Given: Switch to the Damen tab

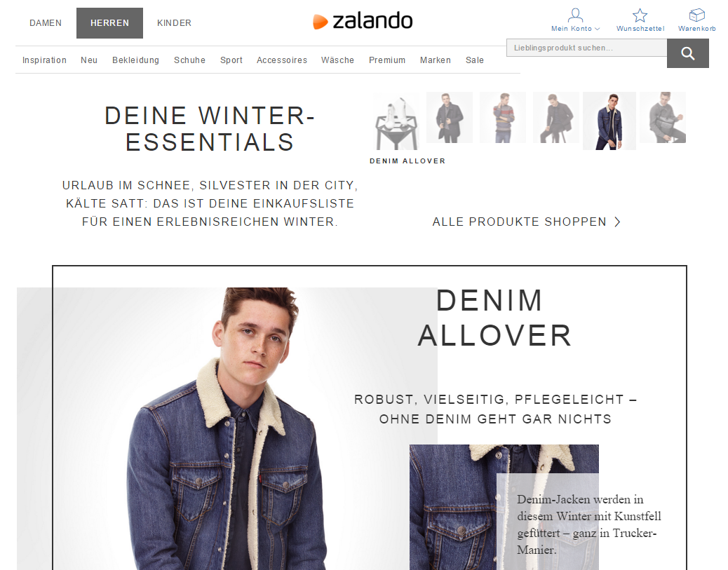Looking at the screenshot, I should [46, 22].
